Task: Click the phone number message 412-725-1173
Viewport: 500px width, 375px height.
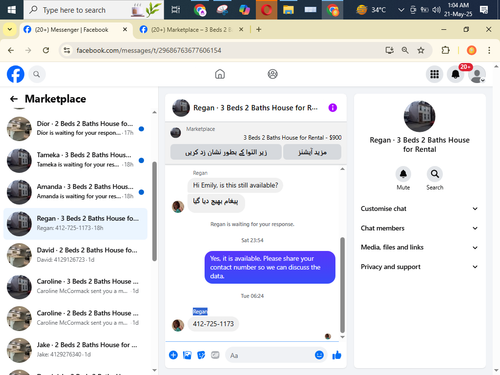Action: (213, 324)
